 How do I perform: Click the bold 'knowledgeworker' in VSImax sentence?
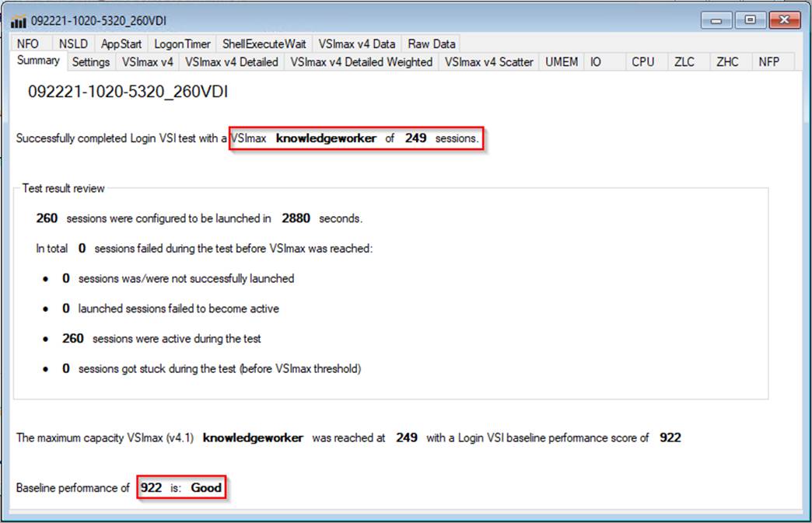pyautogui.click(x=326, y=138)
